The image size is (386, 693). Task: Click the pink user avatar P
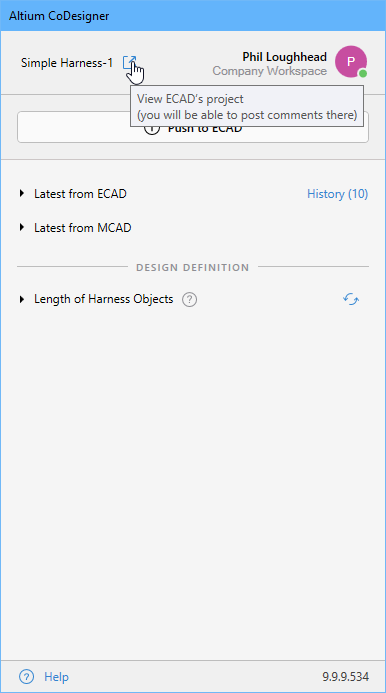[351, 62]
